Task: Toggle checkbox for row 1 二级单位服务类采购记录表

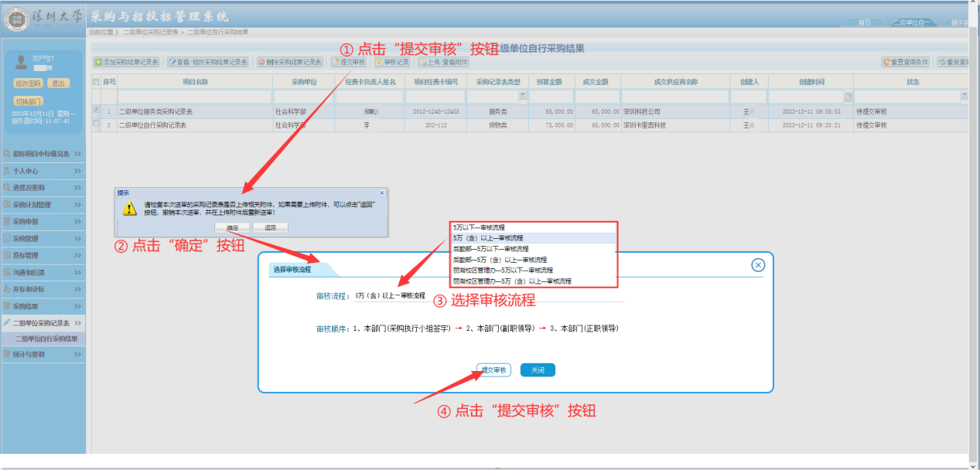Action: click(x=96, y=111)
